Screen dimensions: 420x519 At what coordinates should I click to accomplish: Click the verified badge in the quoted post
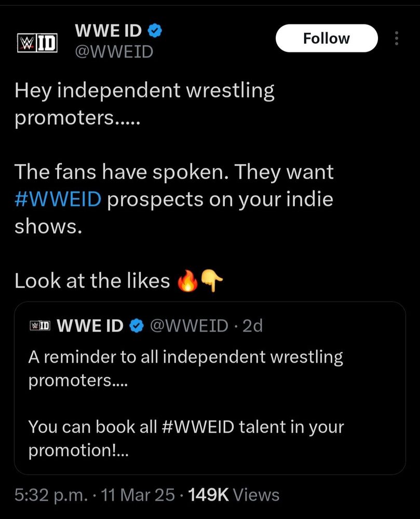[x=136, y=326]
